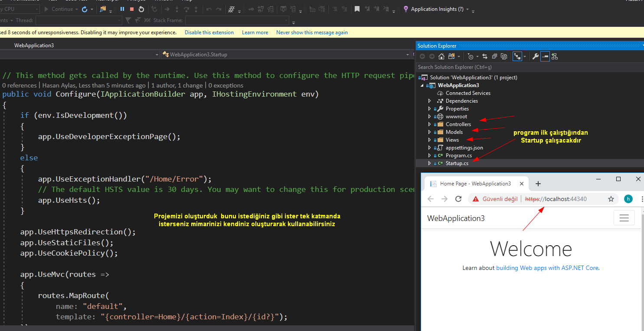Click Chrome reload icon

[x=458, y=199]
